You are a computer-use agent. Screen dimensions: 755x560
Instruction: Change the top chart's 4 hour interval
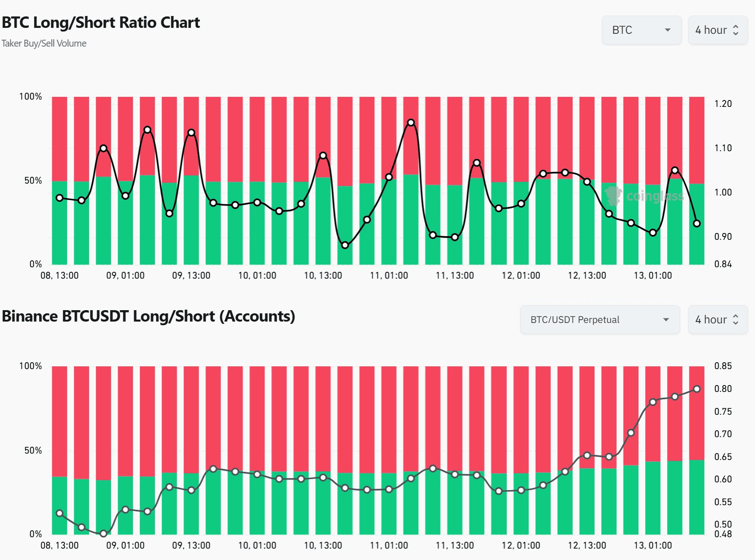click(717, 30)
